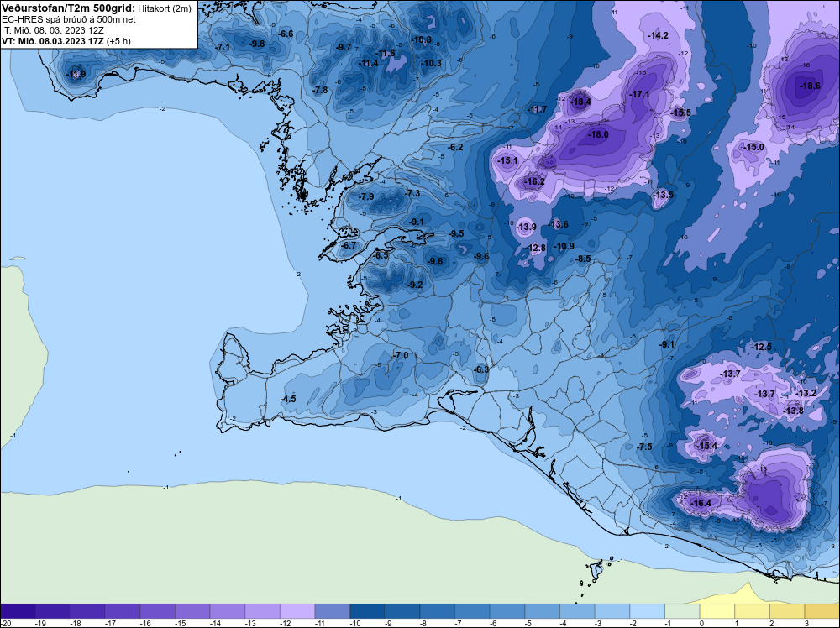The height and width of the screenshot is (628, 840).
Task: Select the -16.2 temperature value
Action: coord(534,181)
